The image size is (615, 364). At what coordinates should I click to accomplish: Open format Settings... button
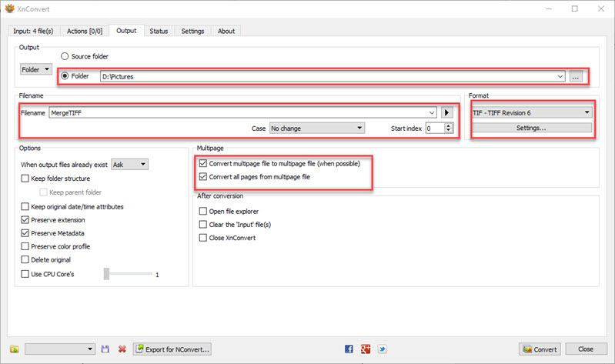click(531, 128)
